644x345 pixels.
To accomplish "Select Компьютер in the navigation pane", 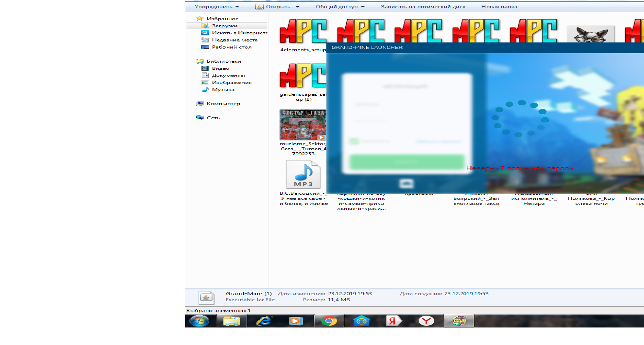I will click(223, 103).
